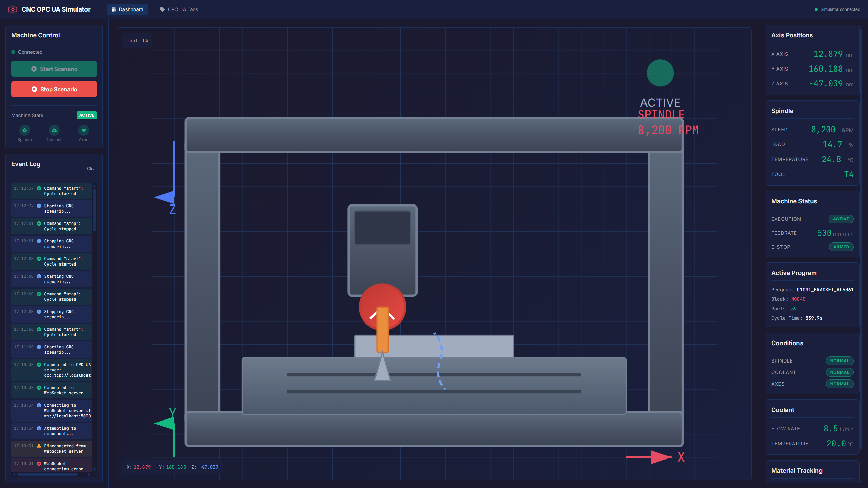Switch to the OPC UA Tags tab
Image resolution: width=868 pixels, height=488 pixels.
pos(182,9)
